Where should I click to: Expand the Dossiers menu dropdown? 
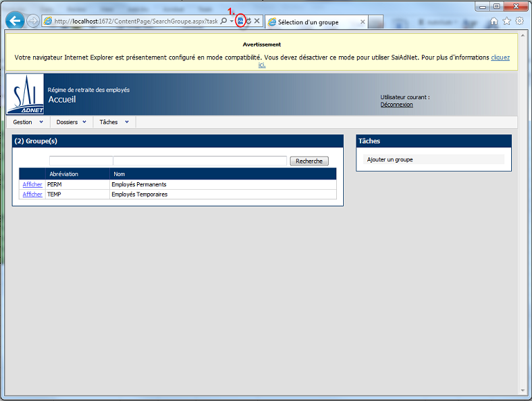(71, 123)
